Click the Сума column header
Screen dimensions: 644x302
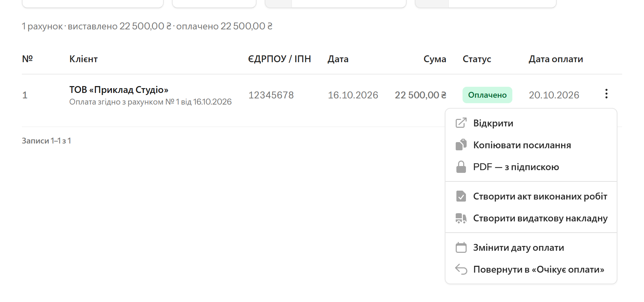click(x=435, y=59)
